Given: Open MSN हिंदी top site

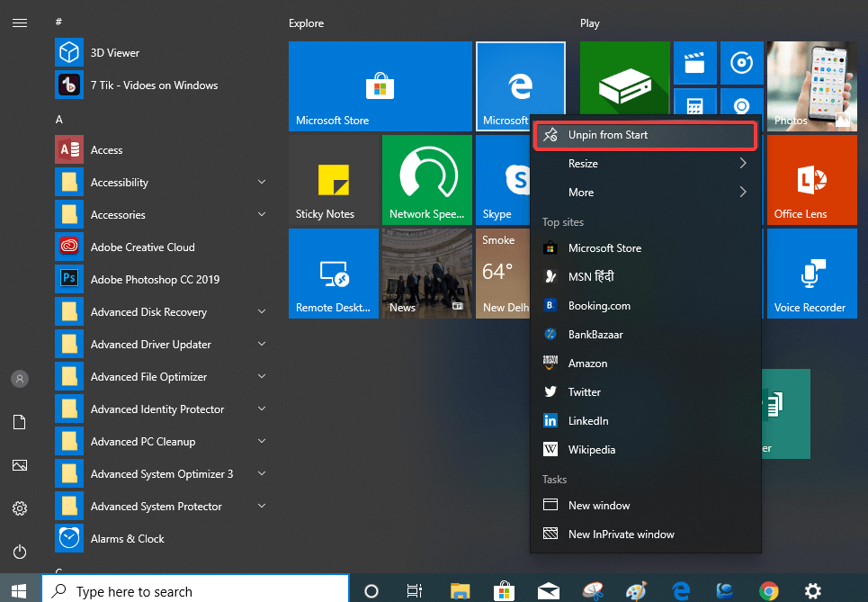Looking at the screenshot, I should point(645,277).
